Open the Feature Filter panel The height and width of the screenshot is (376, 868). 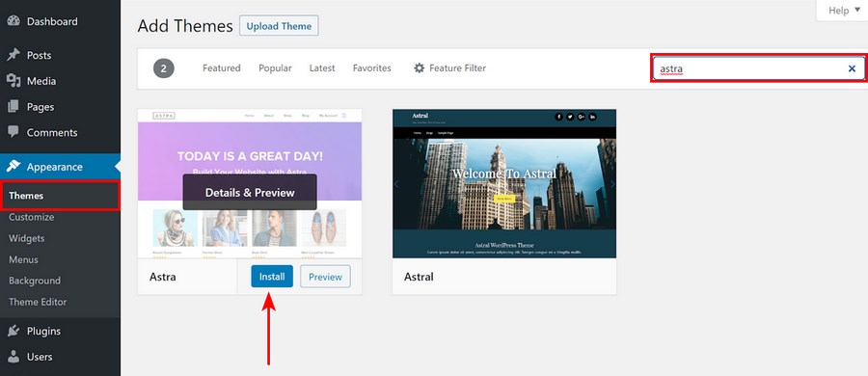pos(450,68)
